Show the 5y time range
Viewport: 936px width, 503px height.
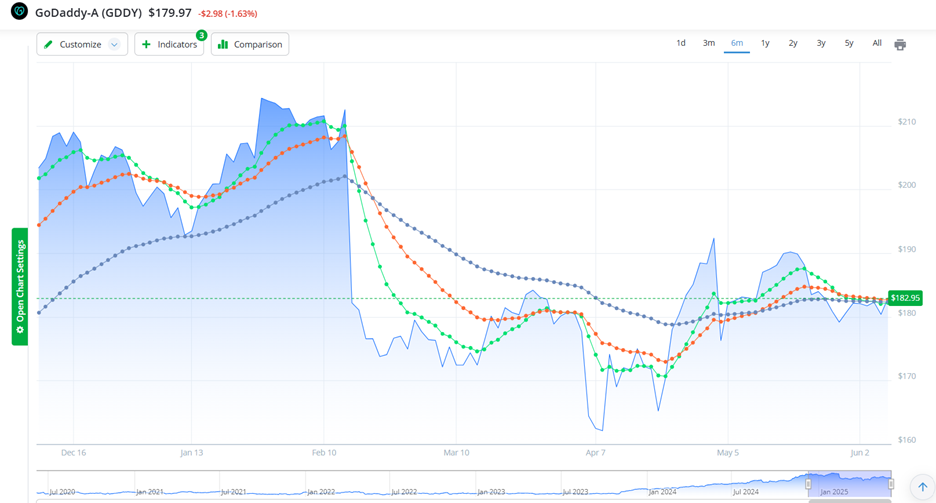pos(849,43)
